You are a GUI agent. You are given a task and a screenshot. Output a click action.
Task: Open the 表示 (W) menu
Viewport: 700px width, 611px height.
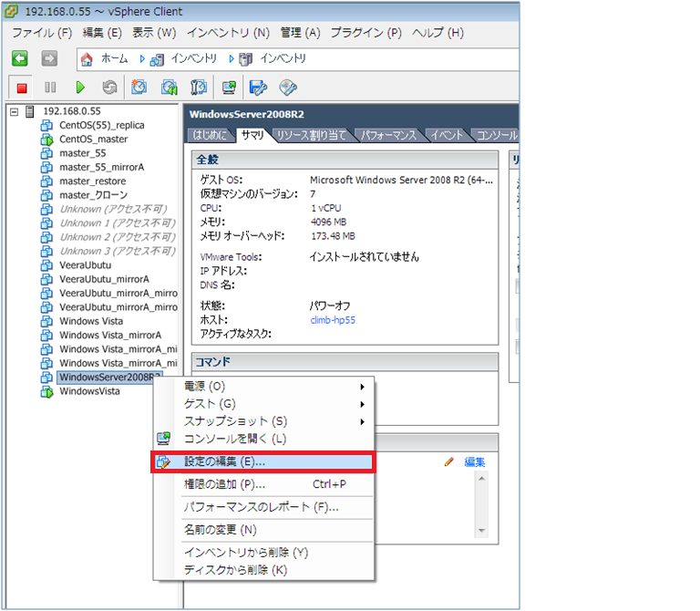point(154,33)
